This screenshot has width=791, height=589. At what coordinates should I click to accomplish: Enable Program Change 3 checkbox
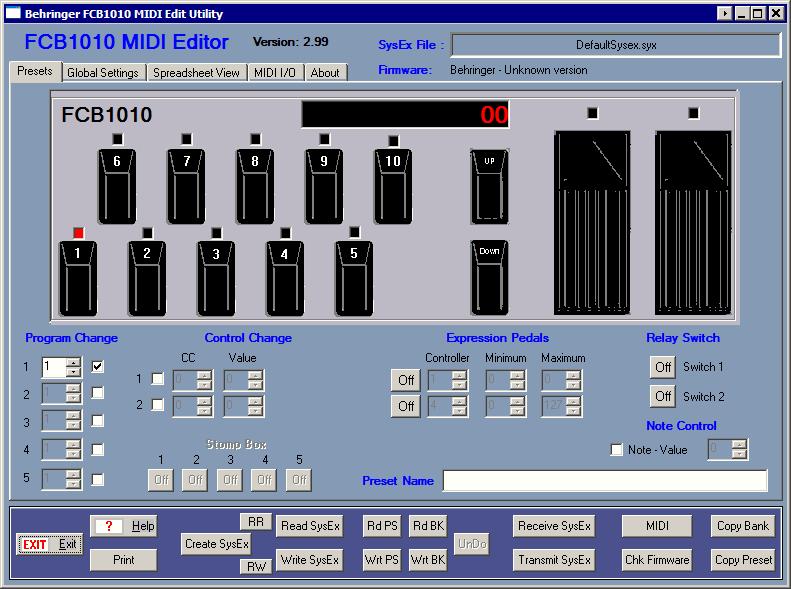pyautogui.click(x=98, y=421)
